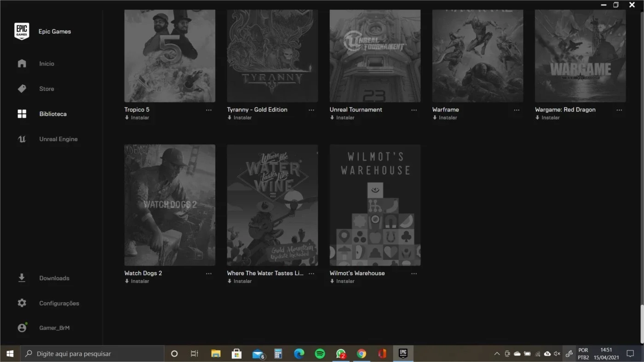Click Instalar under Wargame: Red Dragon

547,118
